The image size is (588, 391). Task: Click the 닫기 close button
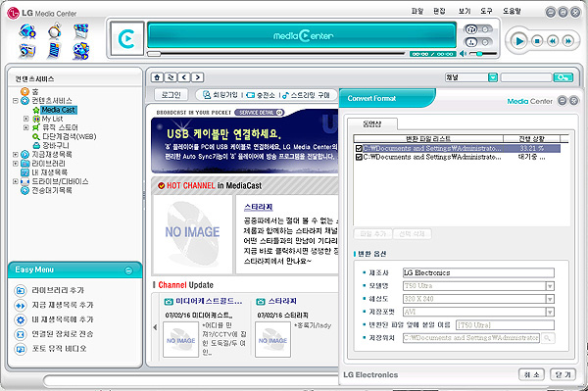tap(563, 374)
